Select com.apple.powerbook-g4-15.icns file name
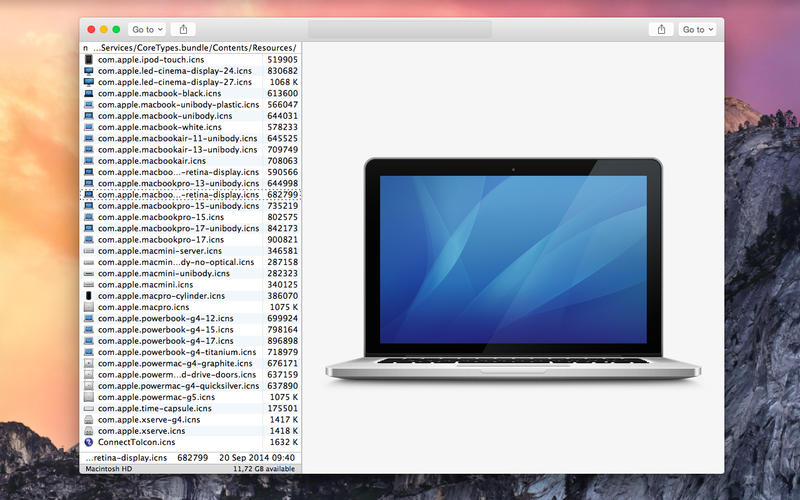This screenshot has width=800, height=500. pos(166,330)
